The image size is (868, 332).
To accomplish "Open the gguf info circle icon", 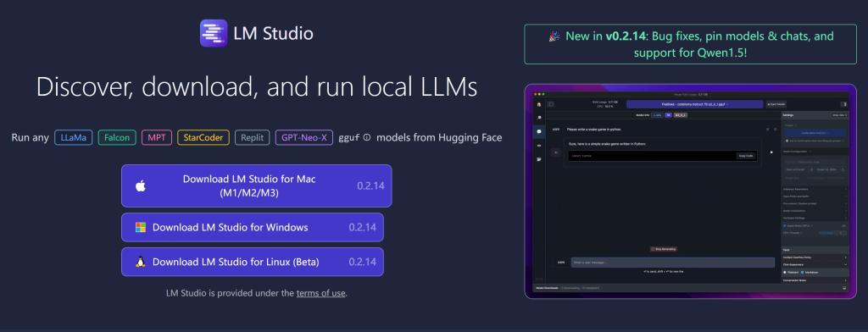I will click(366, 138).
